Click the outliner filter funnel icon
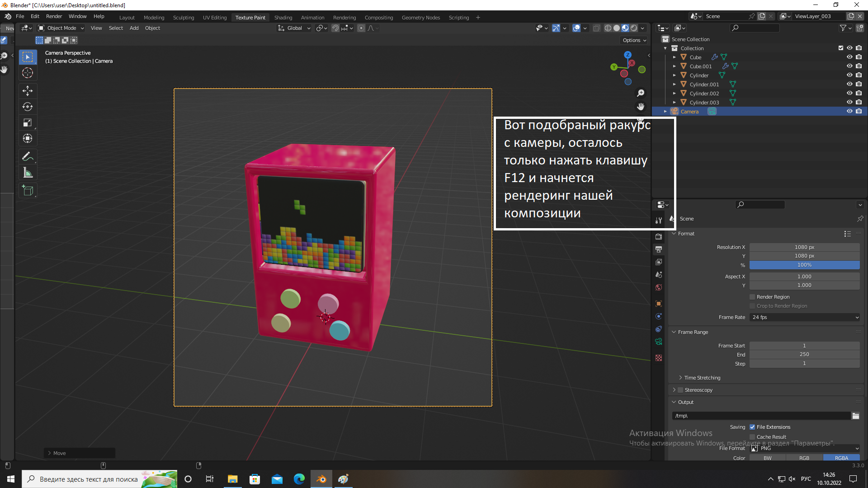 tap(843, 28)
